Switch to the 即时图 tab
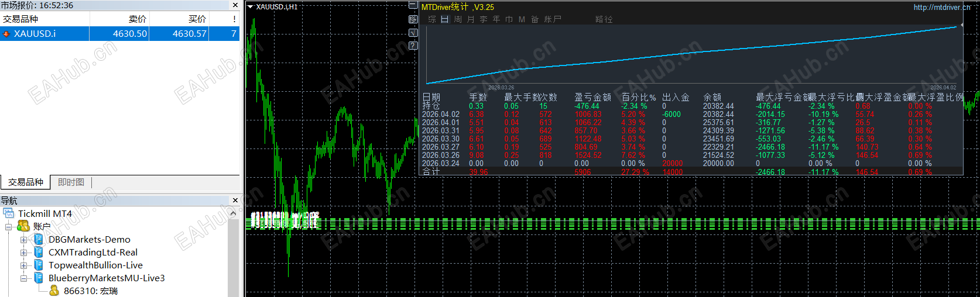The width and height of the screenshot is (980, 297). 71,182
